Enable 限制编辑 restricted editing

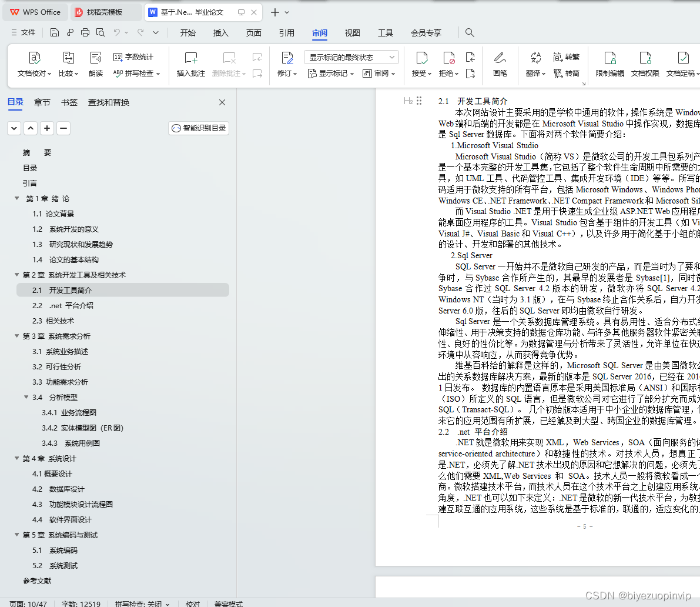click(611, 65)
